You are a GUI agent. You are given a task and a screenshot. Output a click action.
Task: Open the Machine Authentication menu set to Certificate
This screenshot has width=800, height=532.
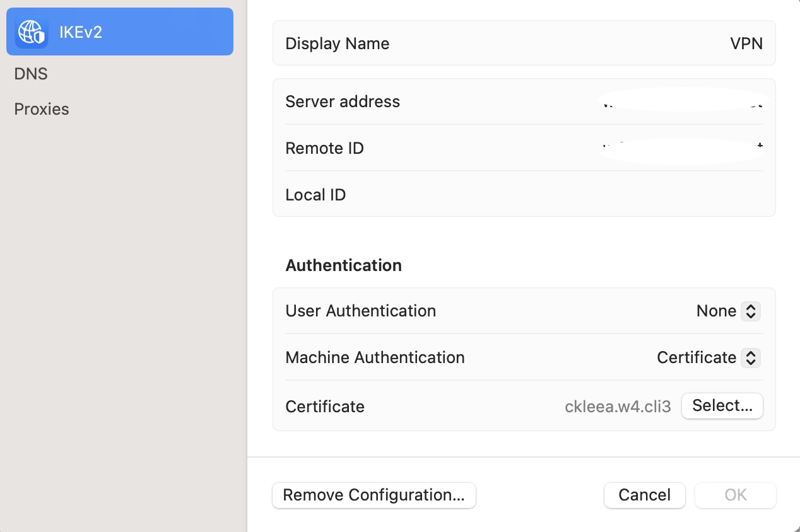coord(708,357)
